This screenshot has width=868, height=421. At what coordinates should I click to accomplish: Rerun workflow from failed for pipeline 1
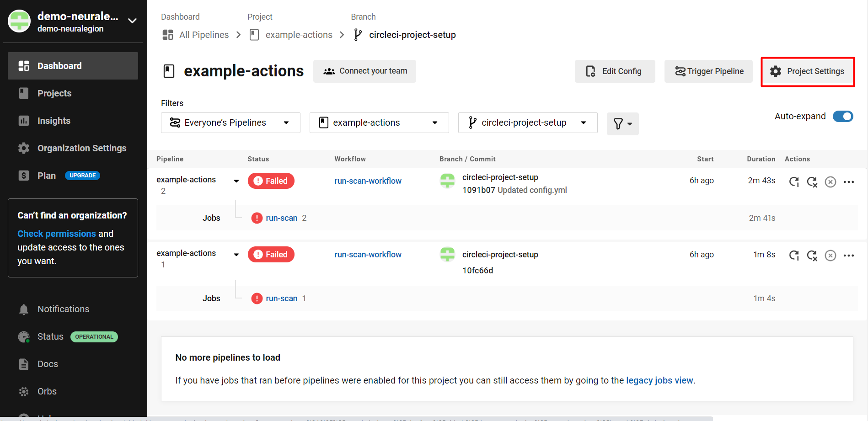point(812,256)
